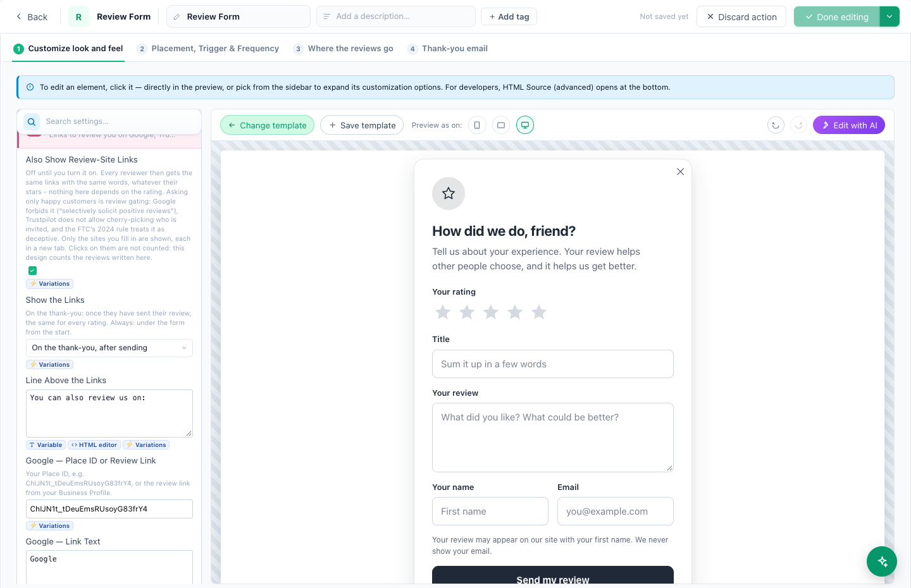The image size is (911, 588).
Task: Expand the Done editing dropdown arrow
Action: [x=889, y=16]
